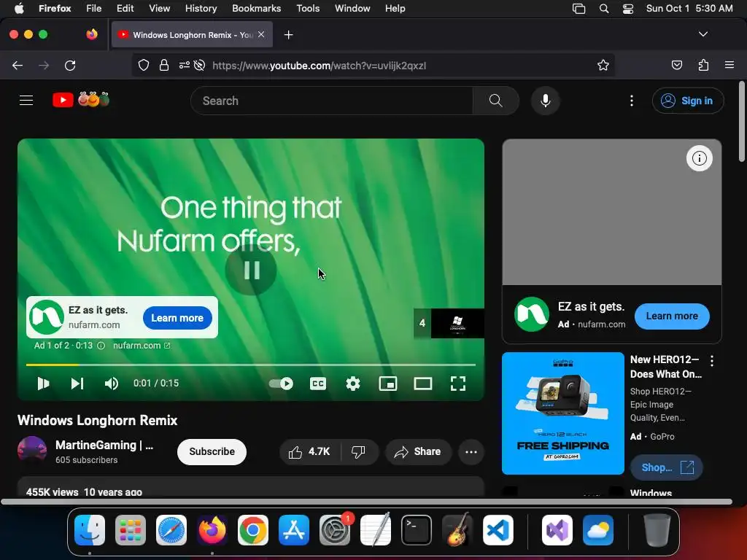Viewport: 747px width, 560px height.
Task: Open the View menu
Action: click(159, 8)
